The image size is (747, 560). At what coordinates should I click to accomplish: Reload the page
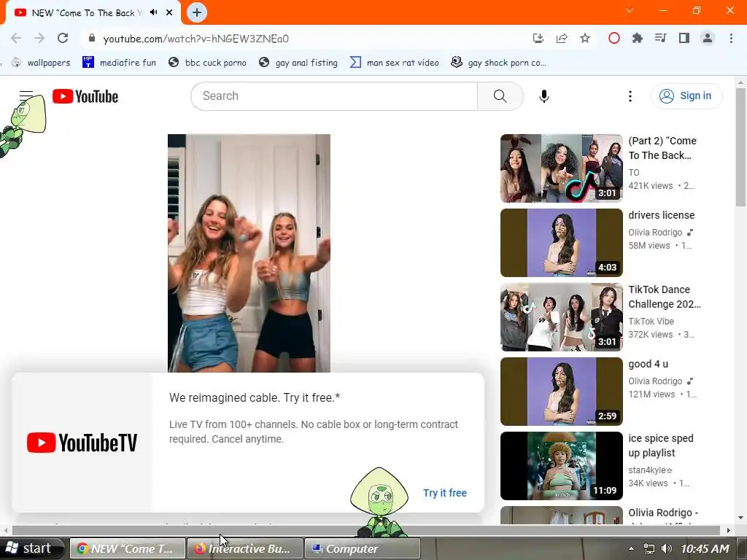coord(63,39)
